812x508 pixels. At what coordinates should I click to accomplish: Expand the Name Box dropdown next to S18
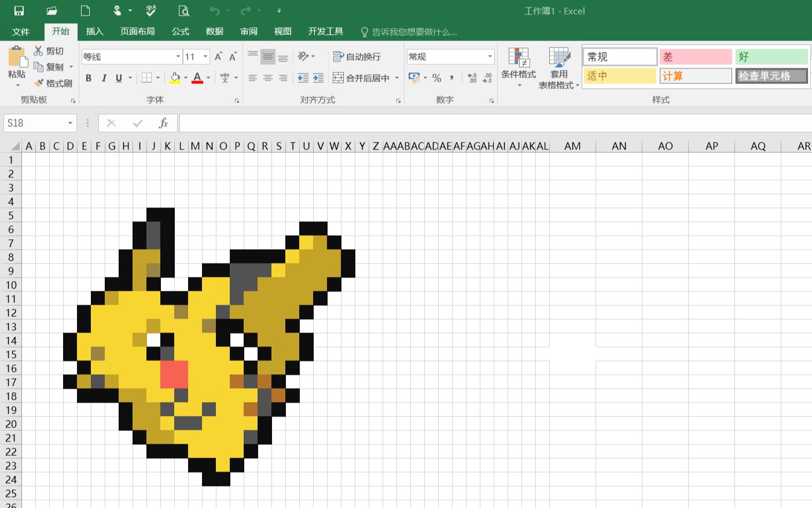(70, 123)
